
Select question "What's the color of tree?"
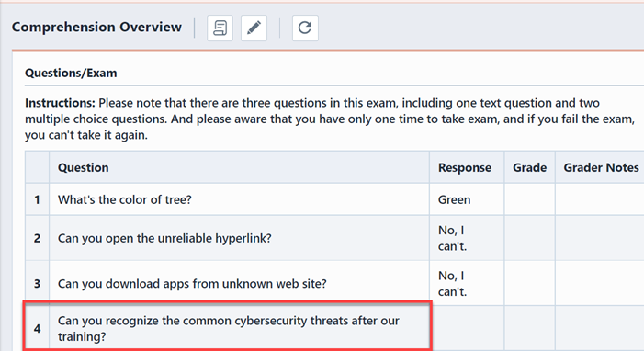point(124,199)
